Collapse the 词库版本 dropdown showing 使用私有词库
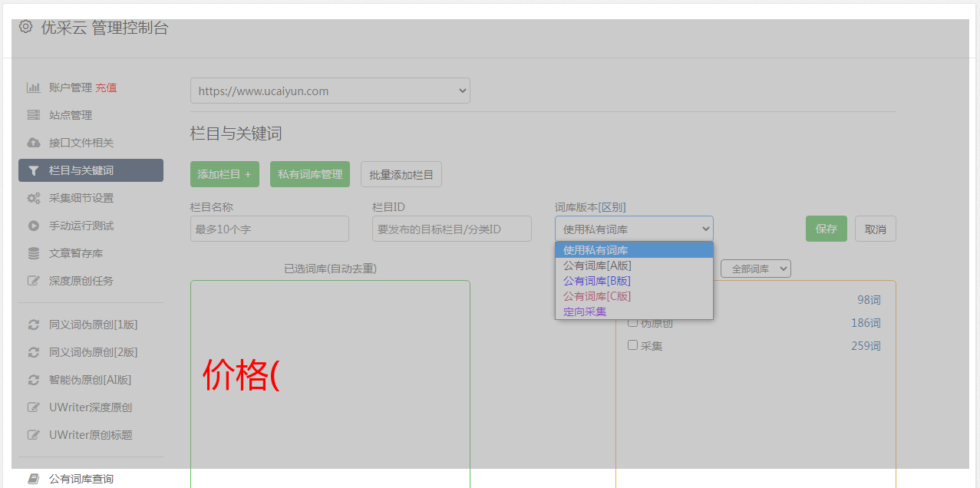Screen dimensions: 980x488 [x=634, y=229]
